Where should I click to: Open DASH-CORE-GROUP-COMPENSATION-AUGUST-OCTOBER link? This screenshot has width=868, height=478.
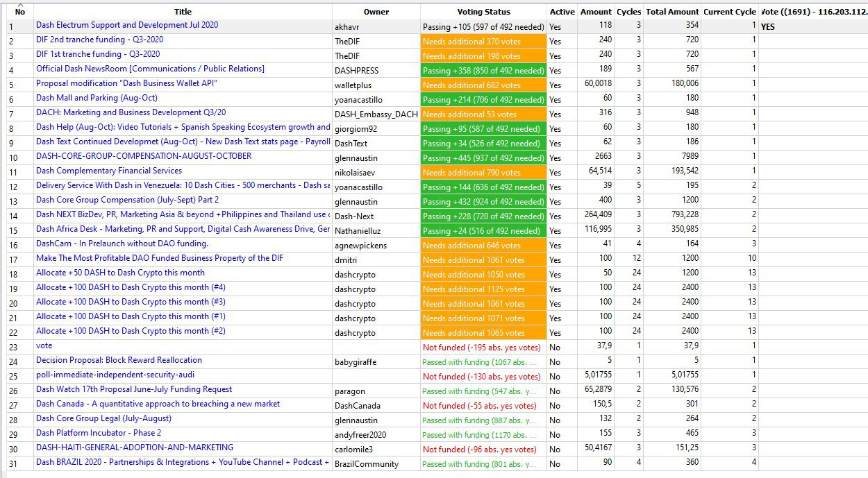click(x=144, y=156)
